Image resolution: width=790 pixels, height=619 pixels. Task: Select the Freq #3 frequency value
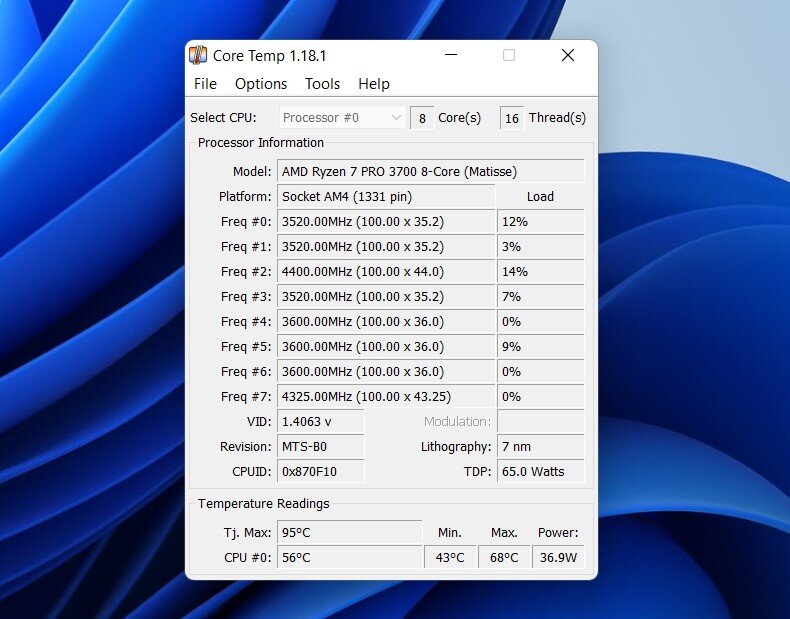386,297
